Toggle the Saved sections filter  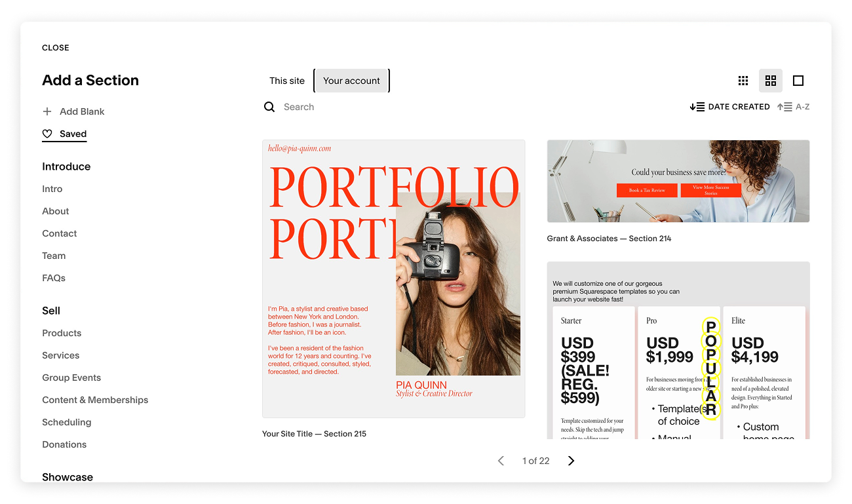(x=64, y=134)
